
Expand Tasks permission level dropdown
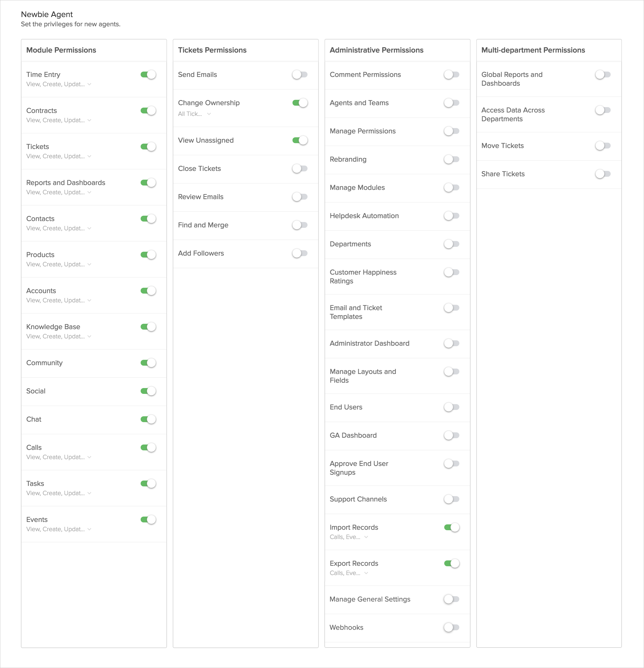click(59, 493)
